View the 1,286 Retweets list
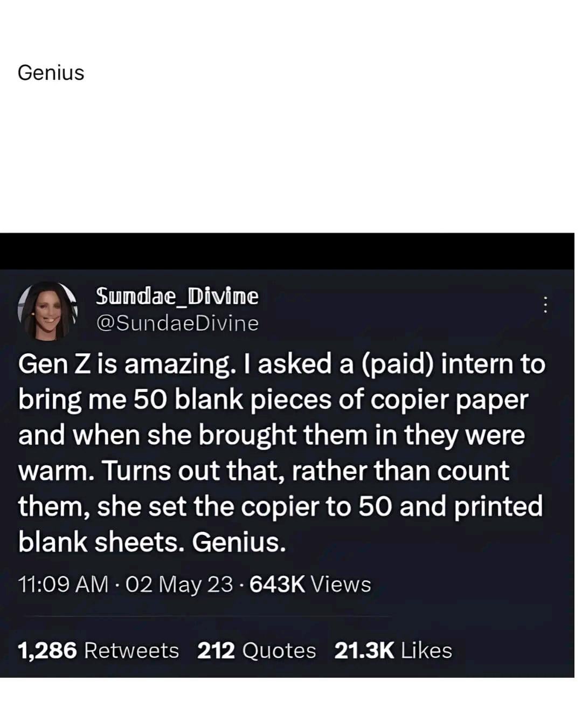This screenshot has height=728, width=582. (x=98, y=650)
